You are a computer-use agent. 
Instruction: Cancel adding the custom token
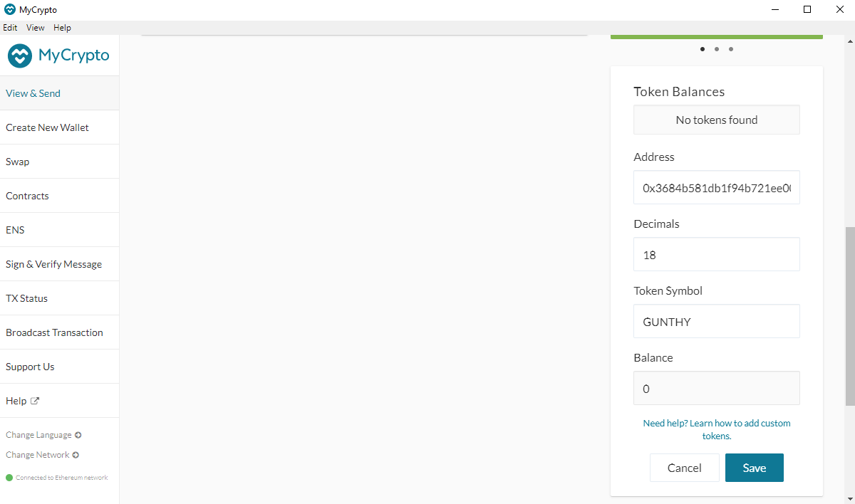click(x=684, y=468)
